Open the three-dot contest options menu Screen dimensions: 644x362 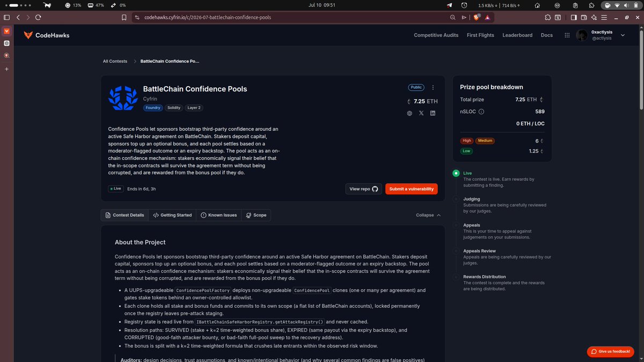pyautogui.click(x=433, y=87)
